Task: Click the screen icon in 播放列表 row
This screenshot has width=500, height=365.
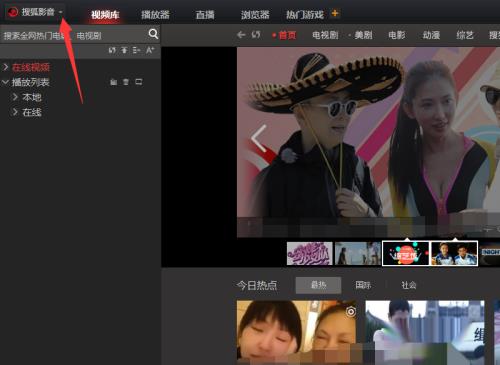Action: point(139,82)
